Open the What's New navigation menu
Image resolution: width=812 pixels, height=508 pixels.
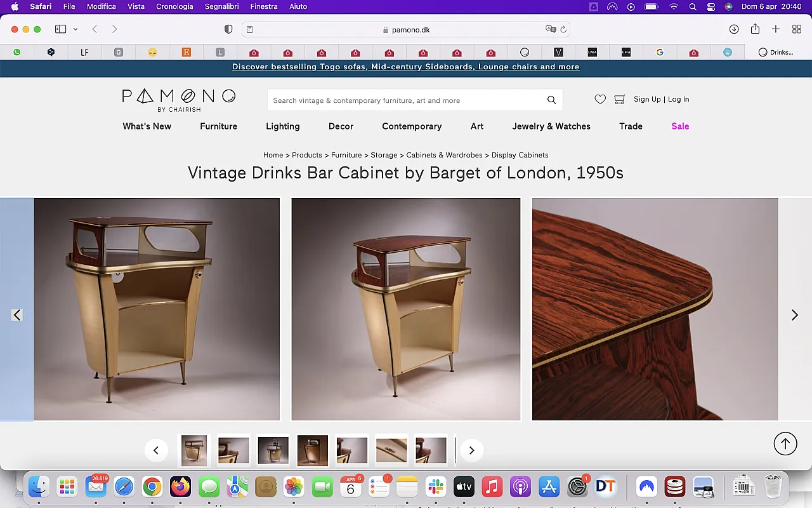coord(147,126)
